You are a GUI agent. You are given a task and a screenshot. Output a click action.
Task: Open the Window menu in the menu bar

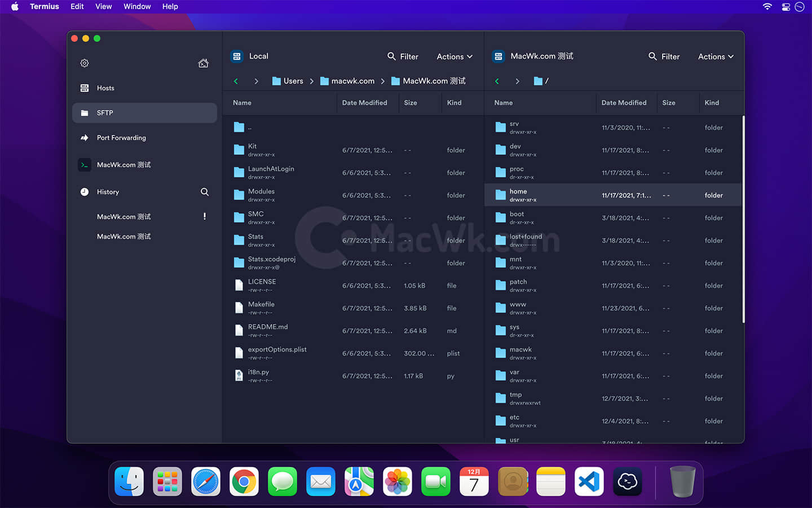coord(137,7)
